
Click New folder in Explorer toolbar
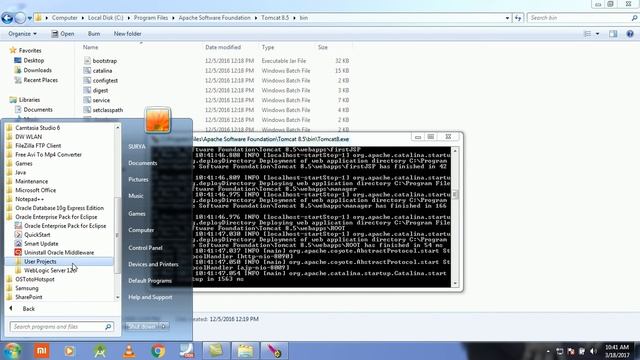click(x=127, y=34)
